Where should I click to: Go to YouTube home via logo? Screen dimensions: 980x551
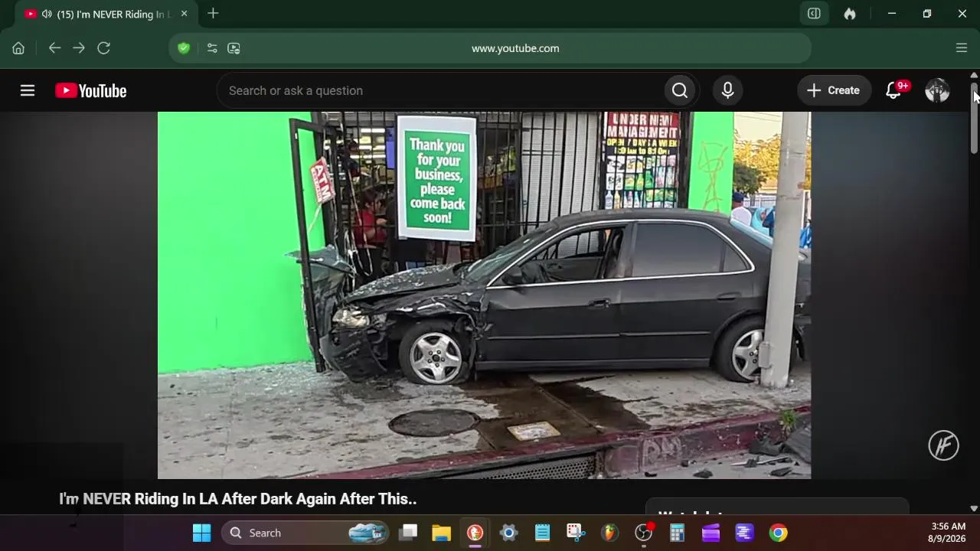91,90
